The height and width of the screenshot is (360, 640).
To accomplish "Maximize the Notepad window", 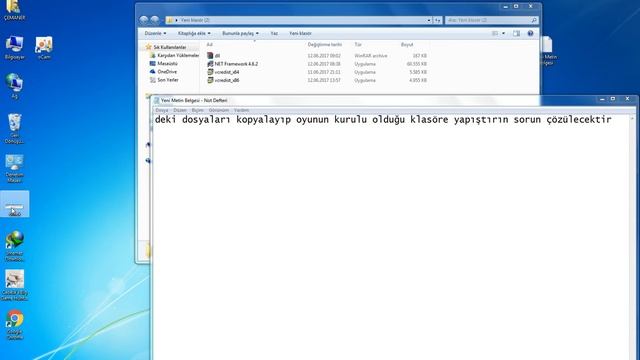I will (613, 99).
